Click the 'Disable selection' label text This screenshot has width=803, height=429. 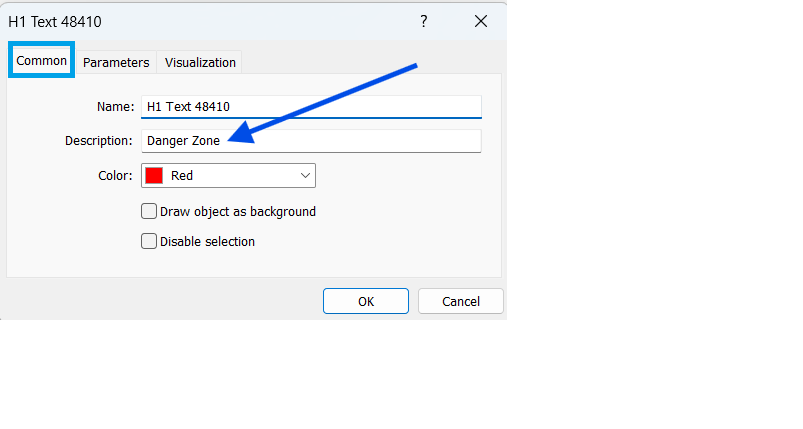pyautogui.click(x=207, y=241)
